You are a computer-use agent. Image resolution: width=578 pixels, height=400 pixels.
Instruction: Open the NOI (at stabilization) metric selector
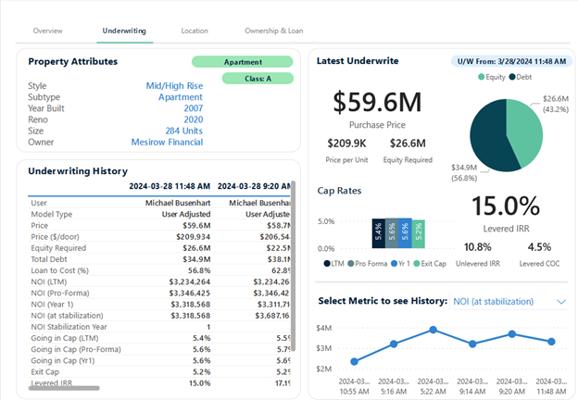493,302
